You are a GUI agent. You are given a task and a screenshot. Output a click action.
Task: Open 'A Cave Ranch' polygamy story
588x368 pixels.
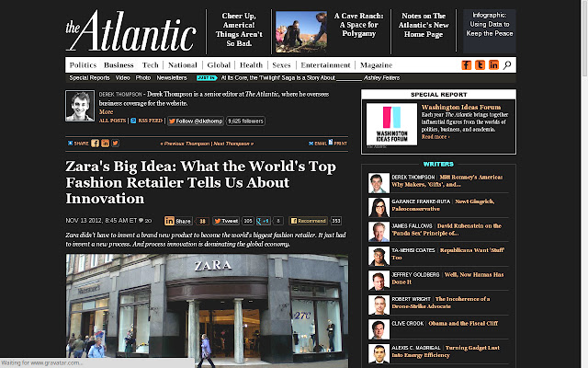359,25
